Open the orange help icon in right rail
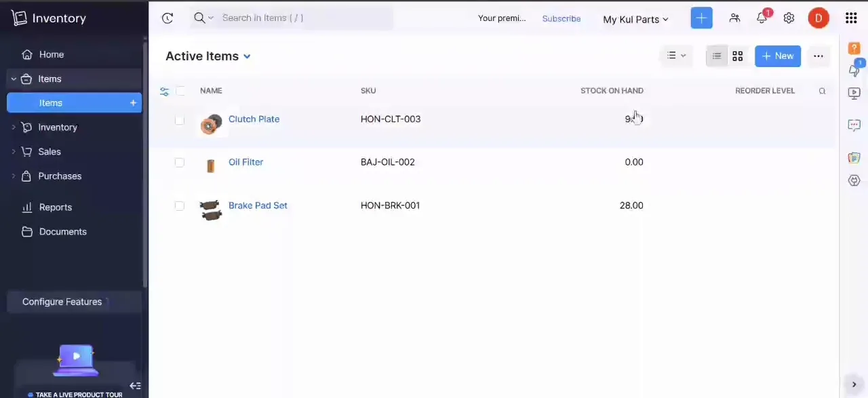Screen dimensions: 868x398 click(854, 48)
